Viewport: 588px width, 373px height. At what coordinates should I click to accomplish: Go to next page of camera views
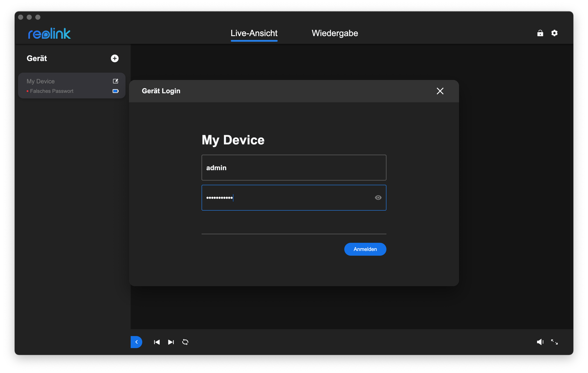pyautogui.click(x=171, y=342)
